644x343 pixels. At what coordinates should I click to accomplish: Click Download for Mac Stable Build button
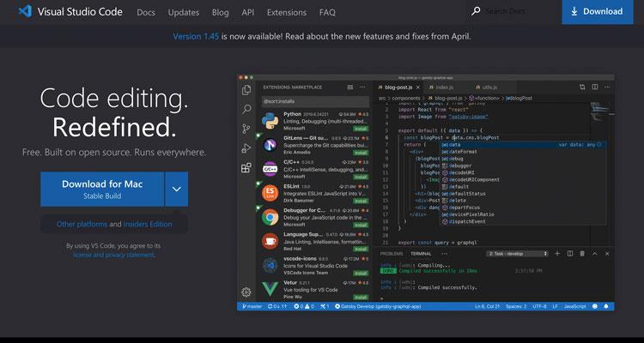click(102, 190)
